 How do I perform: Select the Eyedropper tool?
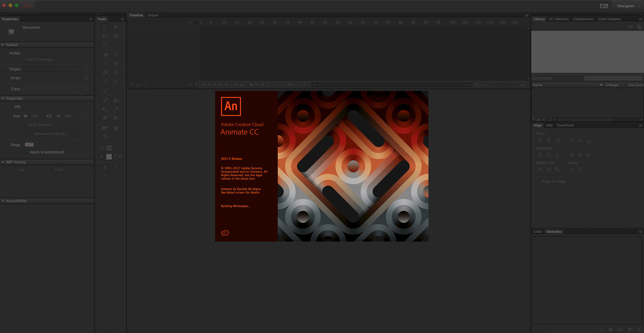(x=116, y=109)
